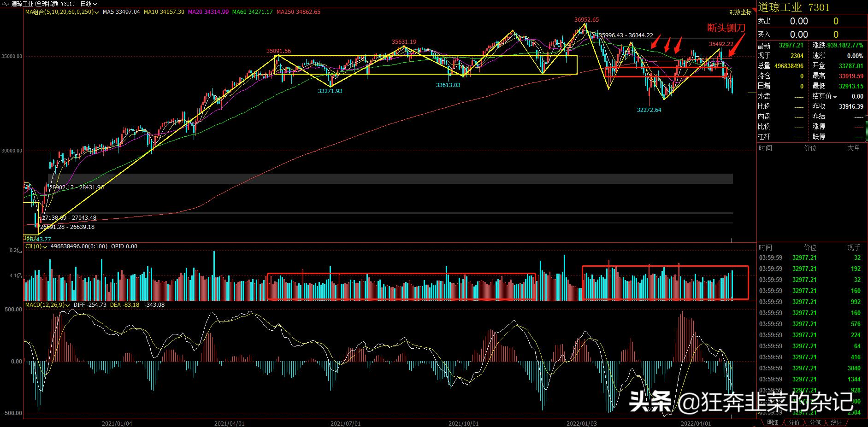Click the MA20 34314.99 legend value
This screenshot has width=868, height=427.
point(208,12)
